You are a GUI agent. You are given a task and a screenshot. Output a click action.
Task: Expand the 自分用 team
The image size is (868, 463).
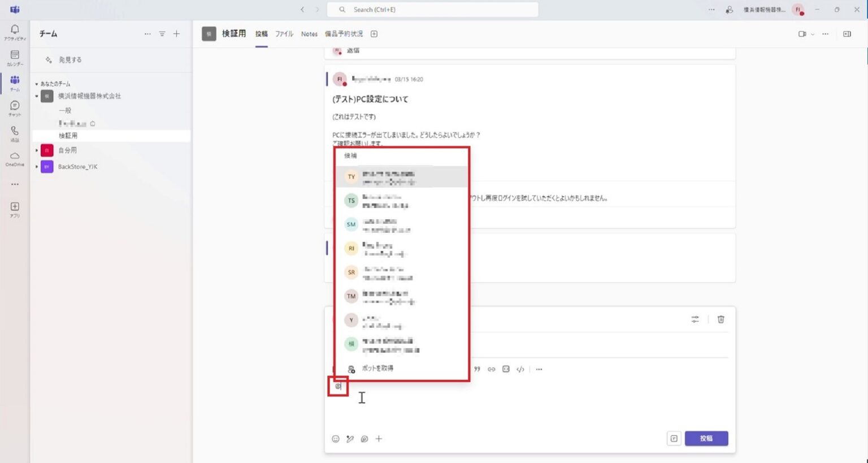pyautogui.click(x=37, y=150)
